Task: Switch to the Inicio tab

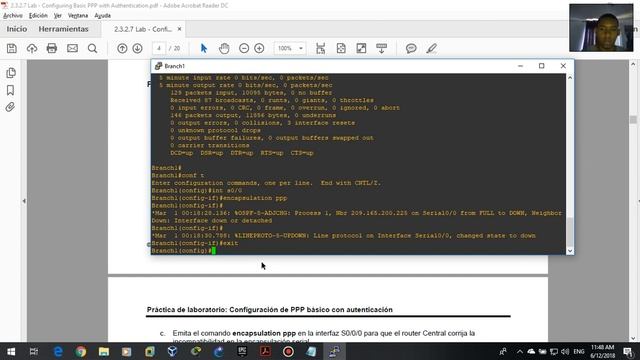Action: pyautogui.click(x=17, y=29)
